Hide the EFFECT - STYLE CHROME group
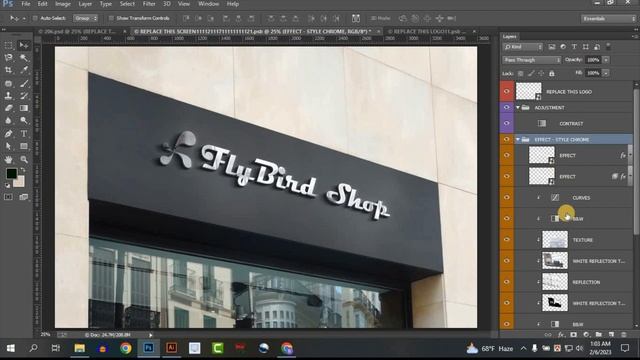Viewport: 640px width, 360px height. (x=507, y=140)
